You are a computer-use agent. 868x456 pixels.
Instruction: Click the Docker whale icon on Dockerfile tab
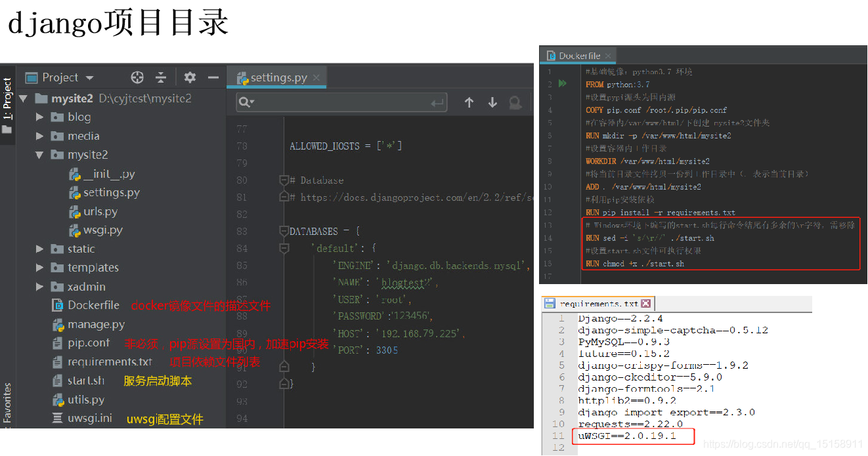pyautogui.click(x=551, y=56)
